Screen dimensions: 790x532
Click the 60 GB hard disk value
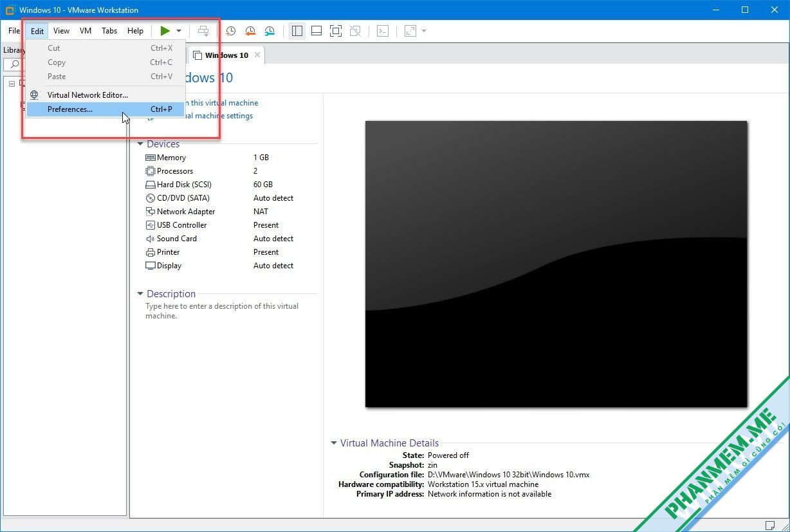[263, 185]
